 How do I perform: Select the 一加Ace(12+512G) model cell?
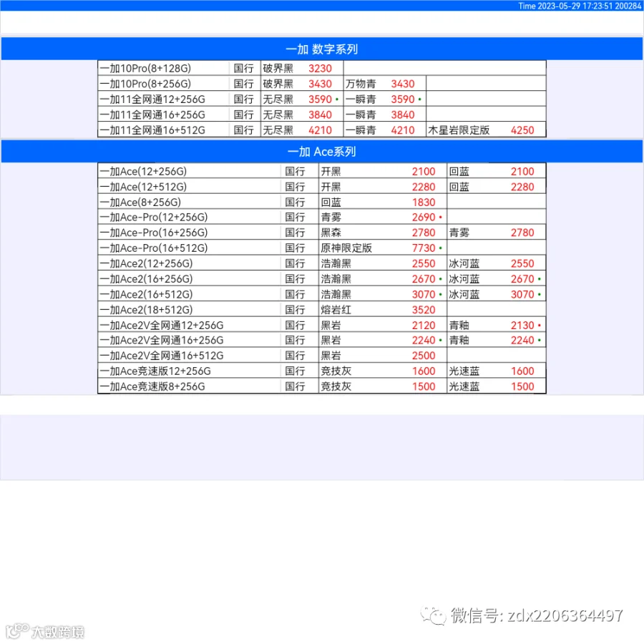click(x=190, y=187)
